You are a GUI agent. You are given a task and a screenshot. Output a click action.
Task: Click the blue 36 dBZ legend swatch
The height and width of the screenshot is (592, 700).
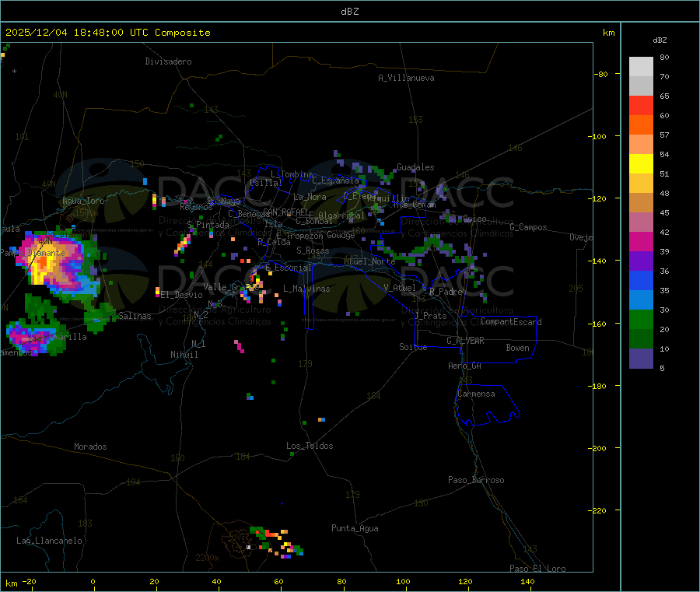[x=641, y=280]
